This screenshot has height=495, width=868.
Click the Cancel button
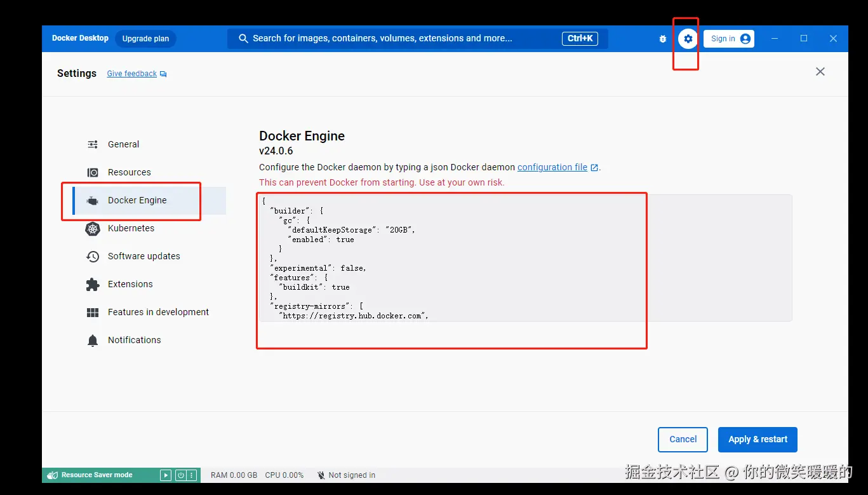tap(683, 439)
